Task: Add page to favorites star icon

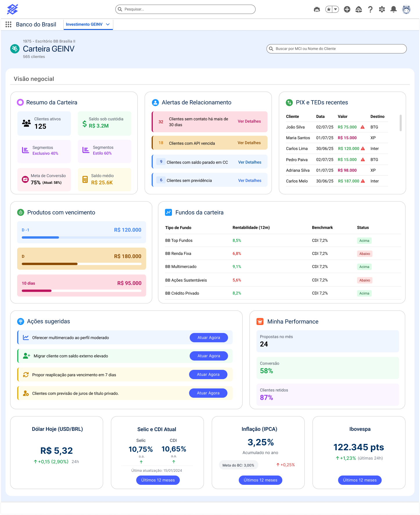Action: pos(329,9)
